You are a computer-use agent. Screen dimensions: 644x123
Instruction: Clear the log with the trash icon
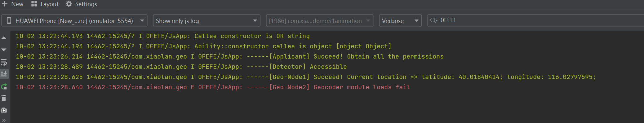pyautogui.click(x=4, y=98)
